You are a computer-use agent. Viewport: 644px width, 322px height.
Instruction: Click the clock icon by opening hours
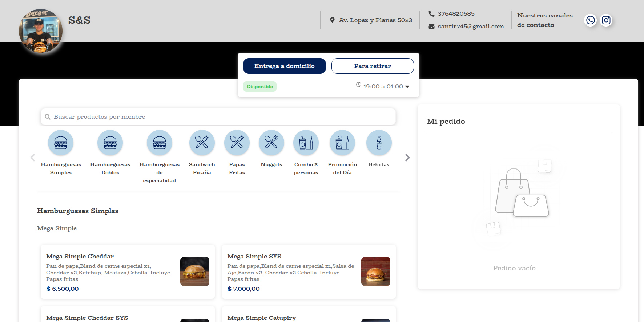359,85
